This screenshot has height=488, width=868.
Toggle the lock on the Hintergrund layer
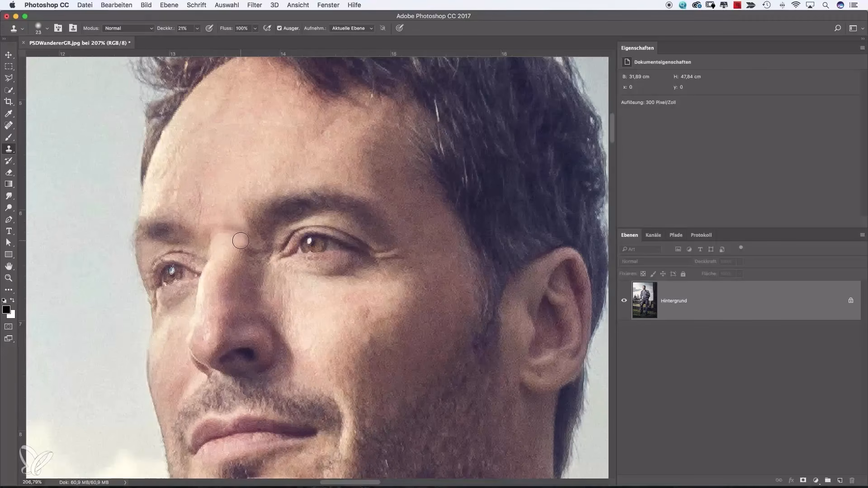[851, 300]
